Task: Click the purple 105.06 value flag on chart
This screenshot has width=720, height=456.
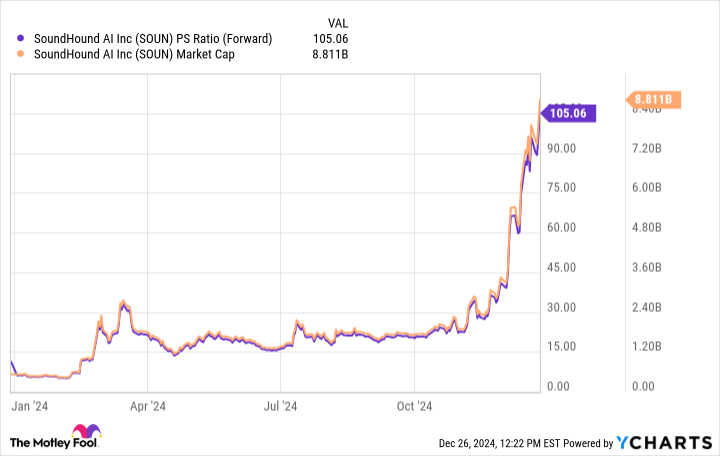Action: coord(568,113)
